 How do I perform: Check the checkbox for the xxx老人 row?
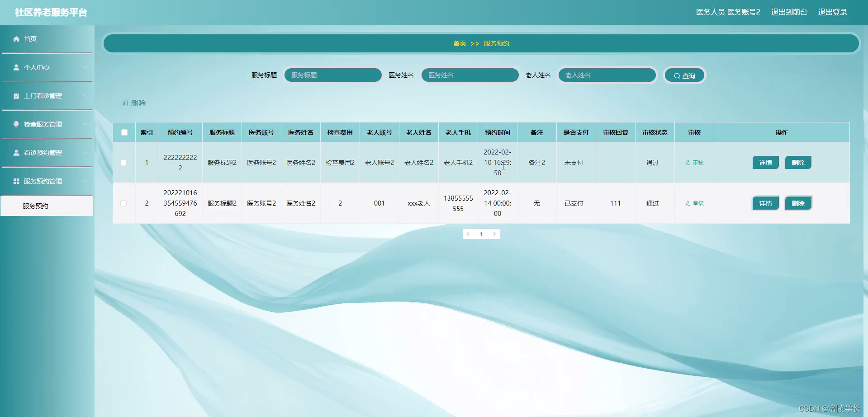click(x=124, y=203)
